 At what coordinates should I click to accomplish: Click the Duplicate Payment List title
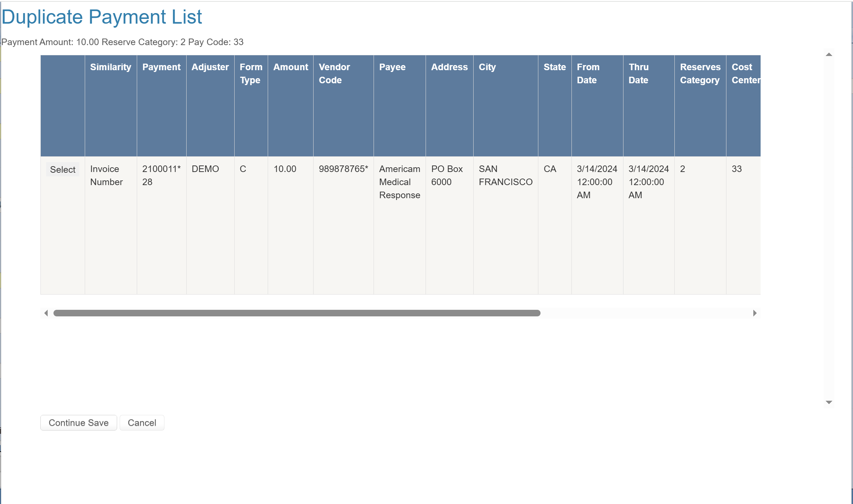(102, 17)
